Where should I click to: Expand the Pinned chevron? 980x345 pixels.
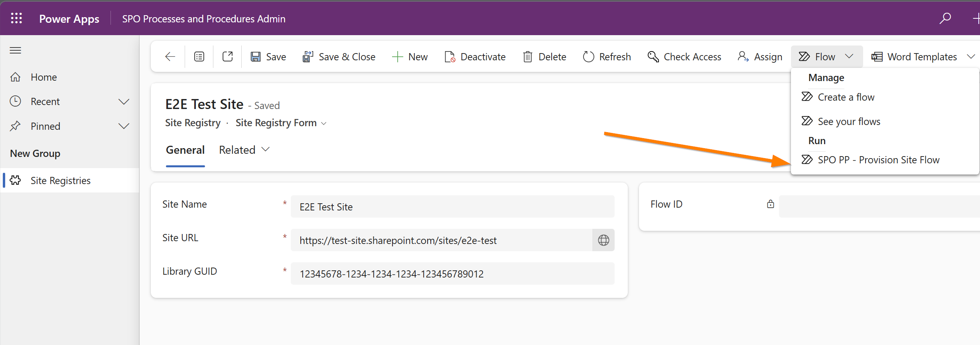coord(124,126)
